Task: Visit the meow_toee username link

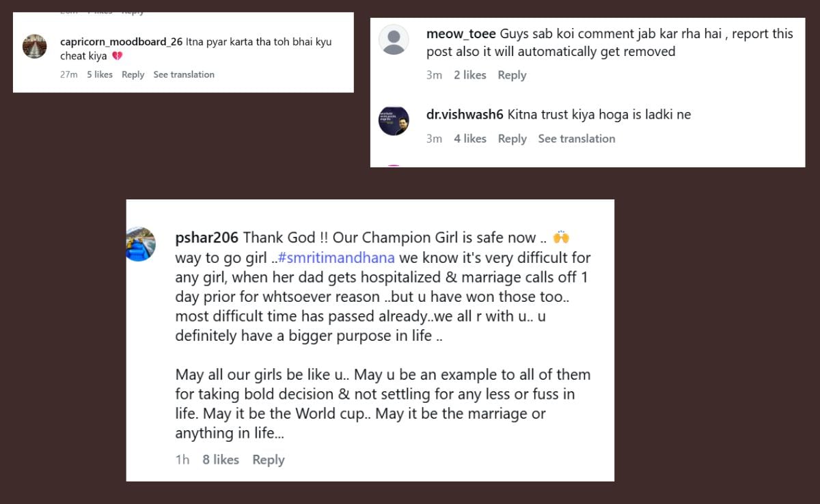Action: click(x=461, y=33)
